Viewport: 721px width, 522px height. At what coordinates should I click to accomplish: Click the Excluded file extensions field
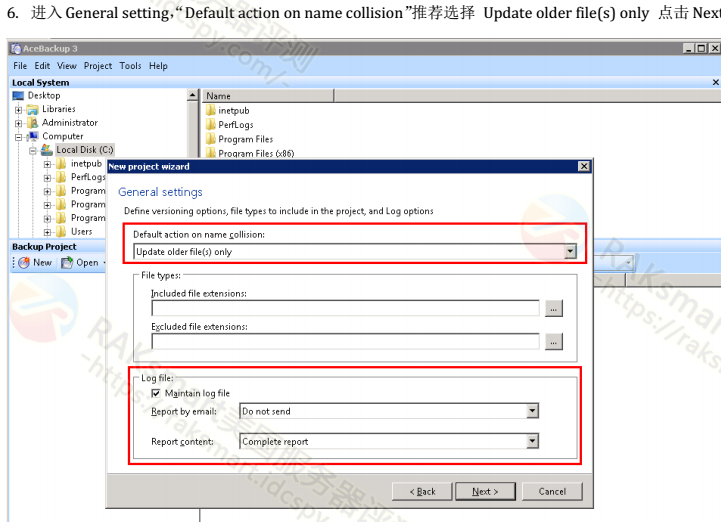point(345,342)
